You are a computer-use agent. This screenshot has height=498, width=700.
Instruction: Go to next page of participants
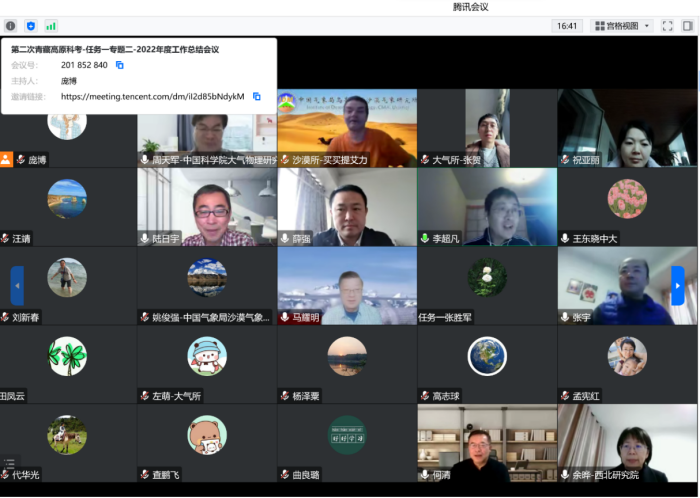point(678,285)
